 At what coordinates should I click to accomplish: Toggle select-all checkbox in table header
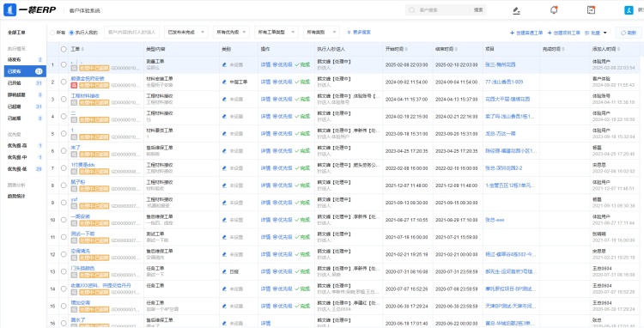64,49
